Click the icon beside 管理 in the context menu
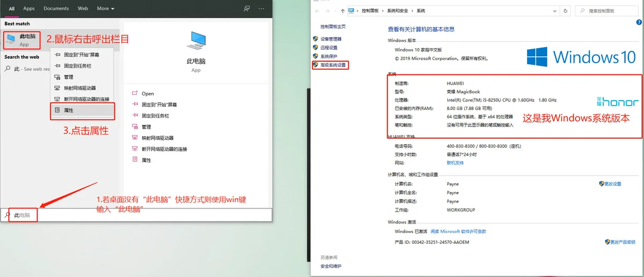Screen dimensions: 644x277 click(x=57, y=77)
